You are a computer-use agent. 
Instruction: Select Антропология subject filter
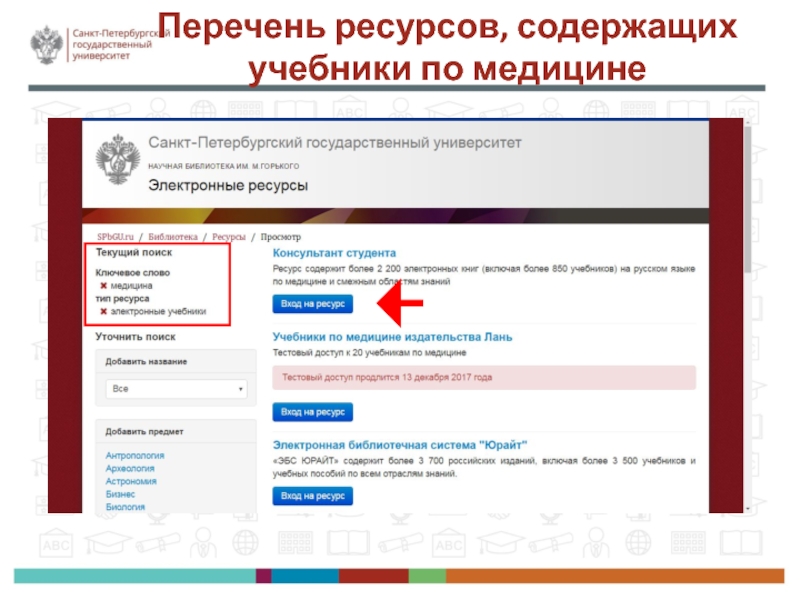coord(135,456)
